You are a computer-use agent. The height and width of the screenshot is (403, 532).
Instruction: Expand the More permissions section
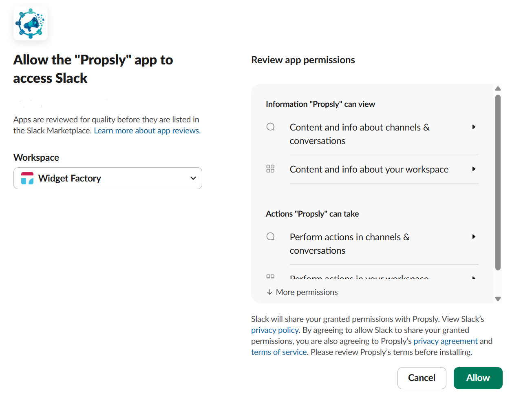tap(307, 292)
